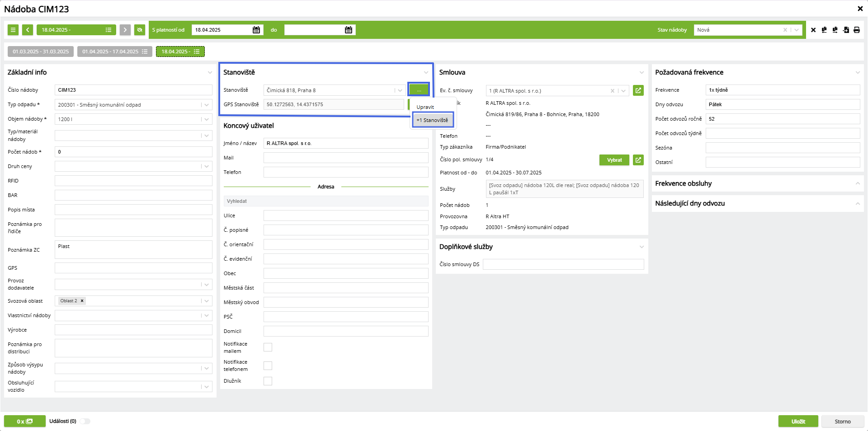Tick the 'Dlužník' checkbox
Image resolution: width=868 pixels, height=431 pixels.
pos(268,381)
